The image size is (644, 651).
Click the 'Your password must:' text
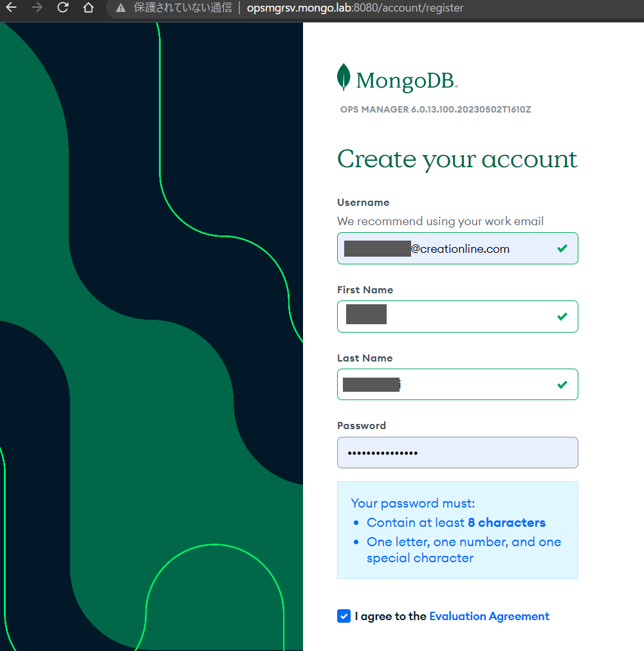click(413, 503)
